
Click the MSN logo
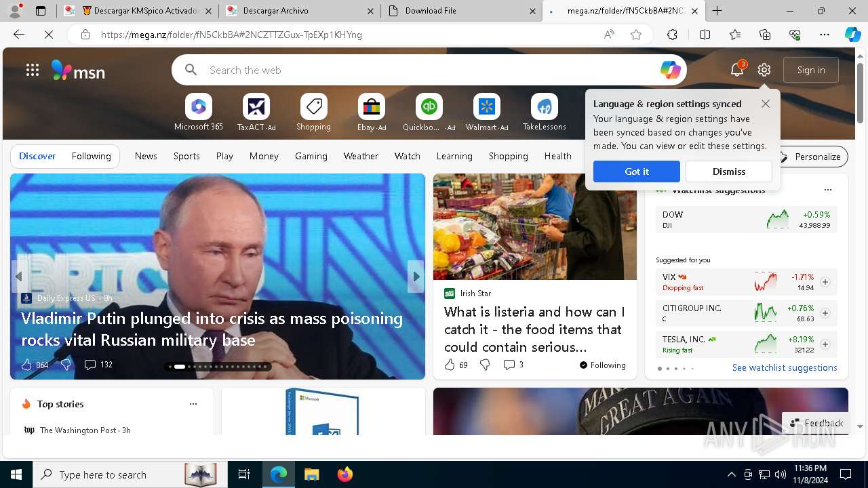pos(79,70)
